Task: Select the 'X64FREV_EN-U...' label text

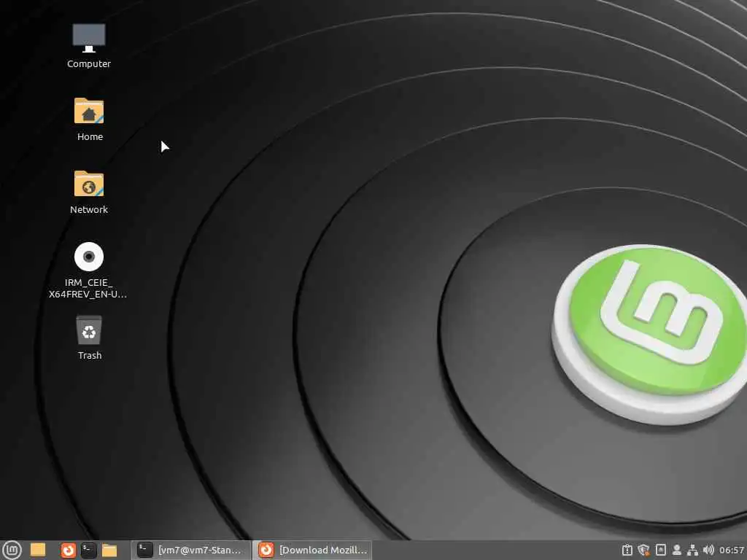Action: pyautogui.click(x=88, y=295)
